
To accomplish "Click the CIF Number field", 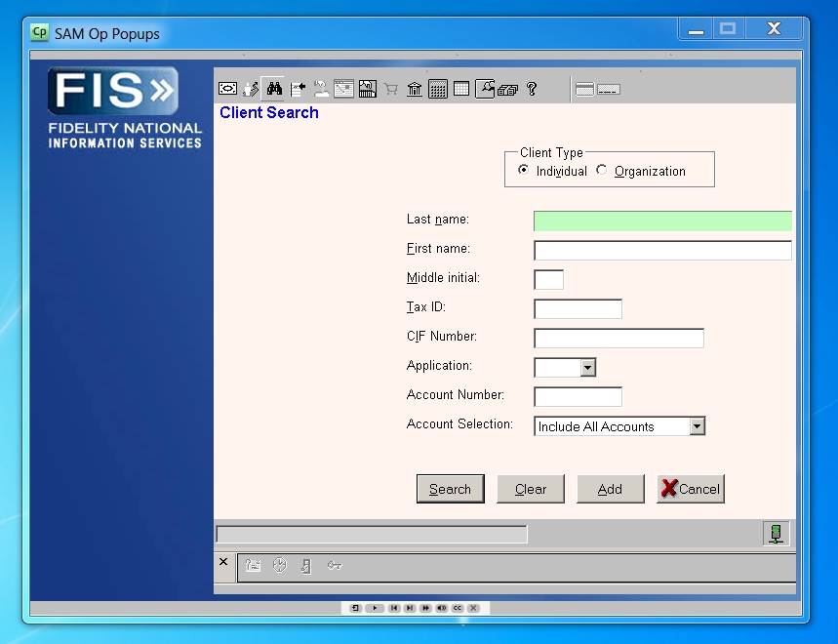I will click(x=619, y=338).
